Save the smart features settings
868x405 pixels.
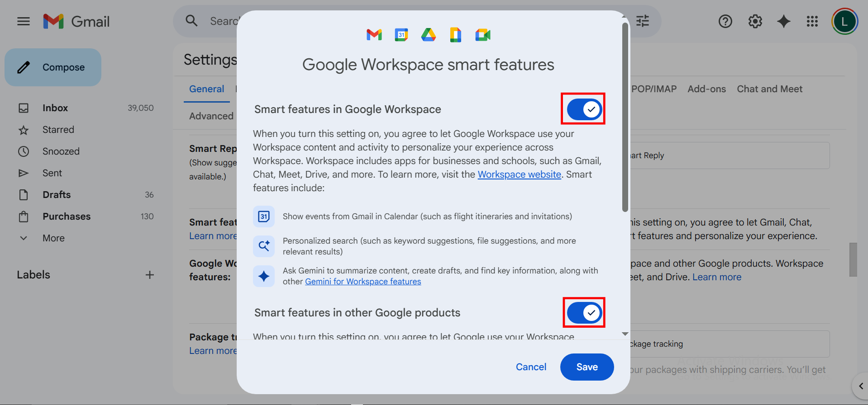pos(587,367)
